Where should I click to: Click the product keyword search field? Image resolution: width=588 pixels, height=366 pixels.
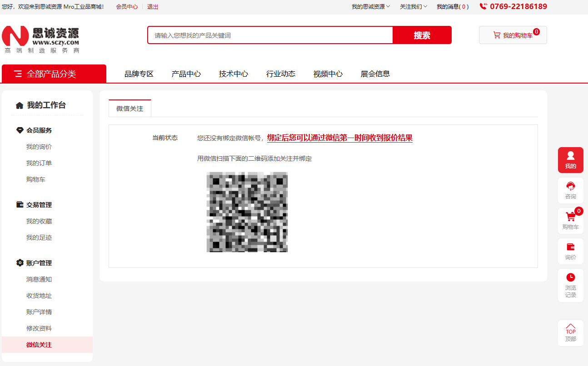point(270,35)
